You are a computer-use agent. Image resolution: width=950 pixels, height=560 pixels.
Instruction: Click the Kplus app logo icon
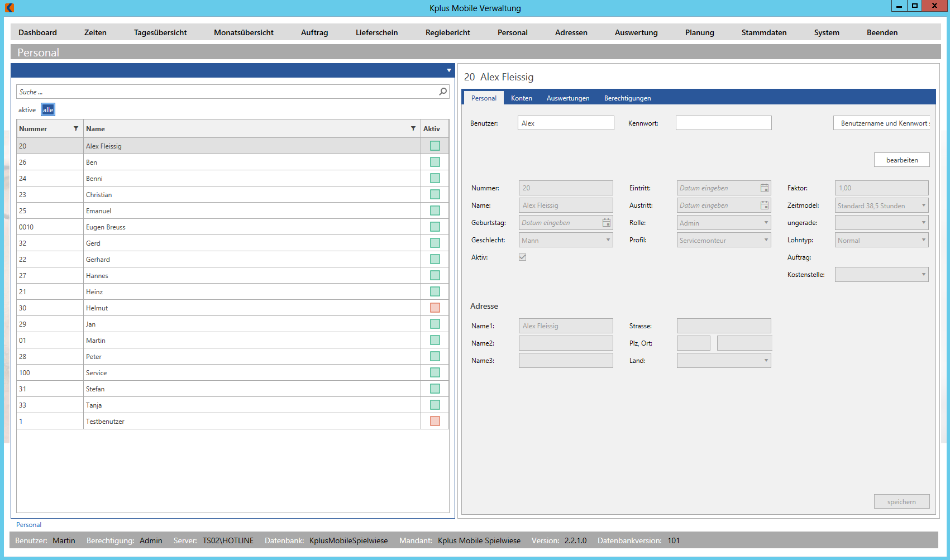point(9,8)
